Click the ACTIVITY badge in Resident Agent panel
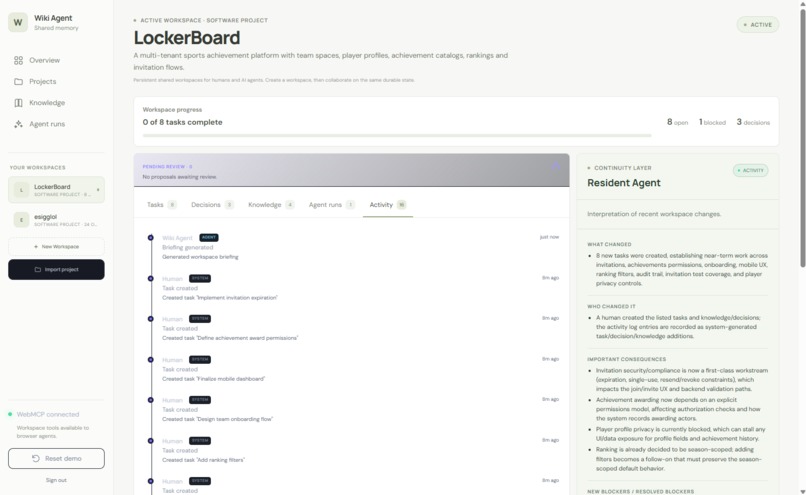 click(x=750, y=170)
